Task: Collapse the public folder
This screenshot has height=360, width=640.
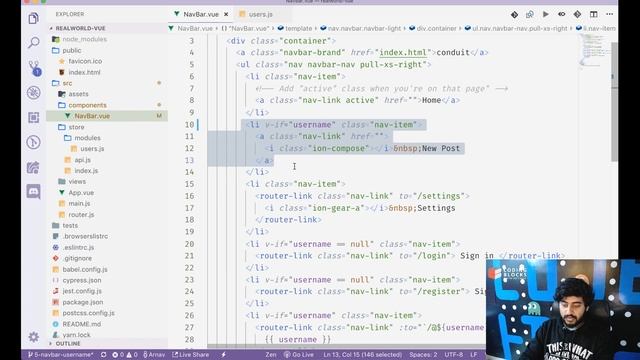Action: 71,50
